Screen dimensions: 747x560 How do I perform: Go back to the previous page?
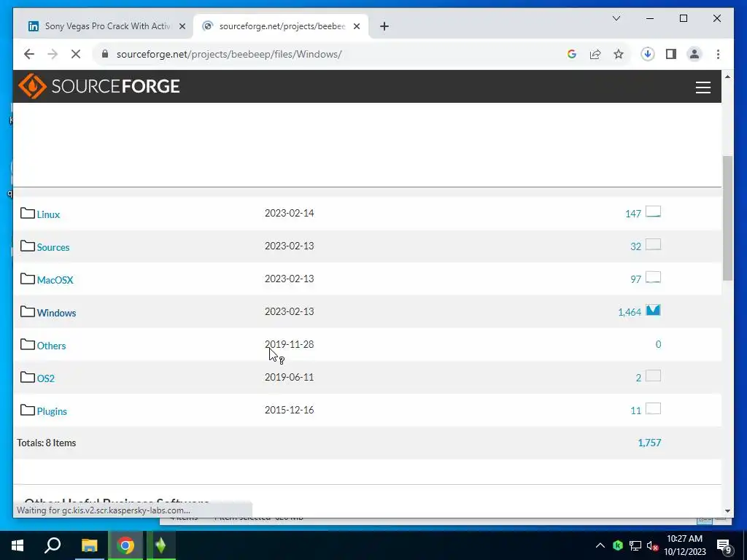click(x=29, y=54)
